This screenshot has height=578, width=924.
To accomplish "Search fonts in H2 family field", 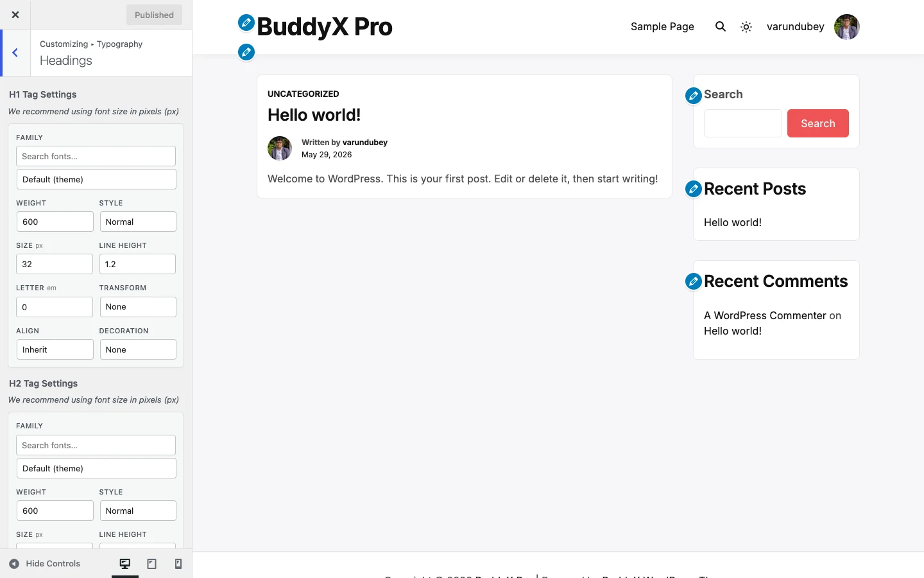I will coord(96,445).
